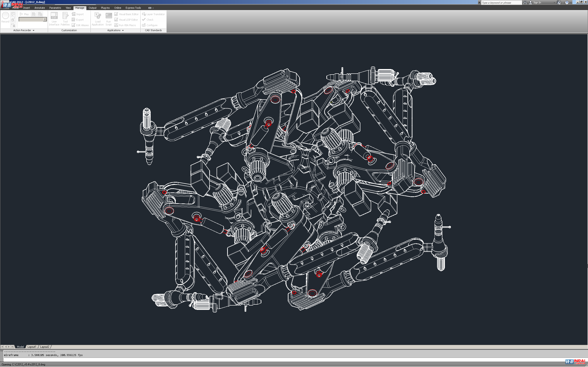Click the Edit Aliases icon

pos(73,25)
